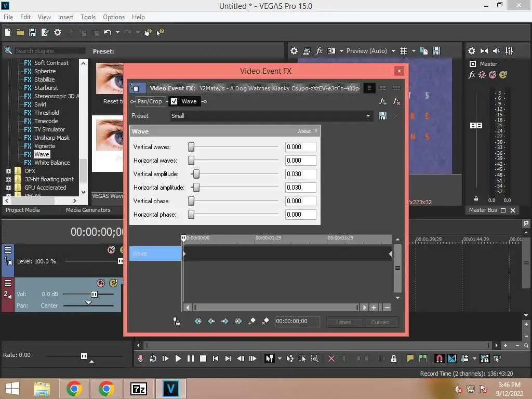Open split screen view dropdown arrow
The image size is (532, 399).
[341, 51]
